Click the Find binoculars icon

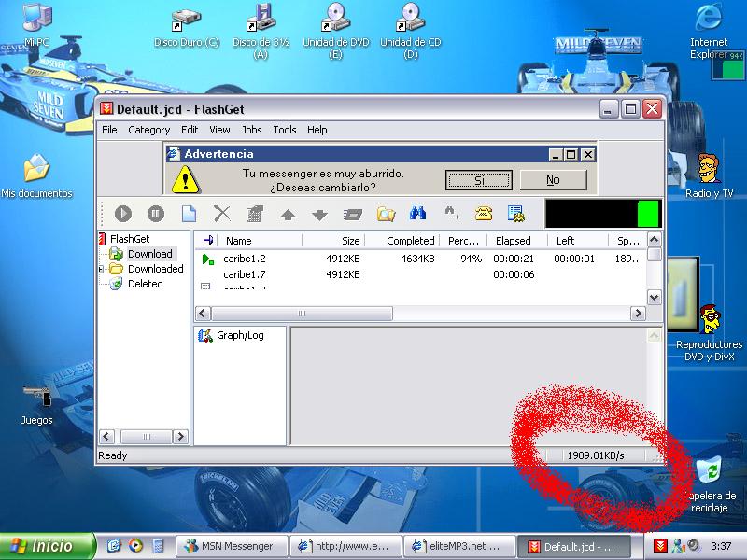coord(417,214)
